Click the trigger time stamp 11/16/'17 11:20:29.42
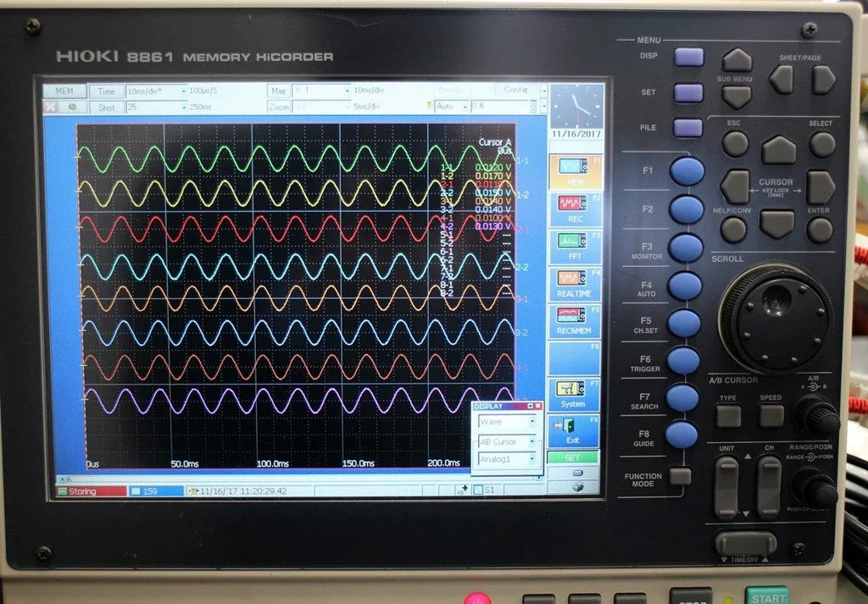Screen dimensions: 868x604 pos(243,490)
